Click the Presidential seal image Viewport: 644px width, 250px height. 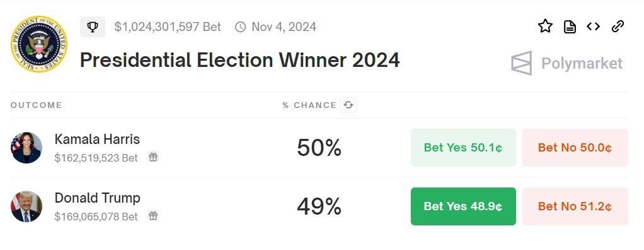(x=39, y=44)
